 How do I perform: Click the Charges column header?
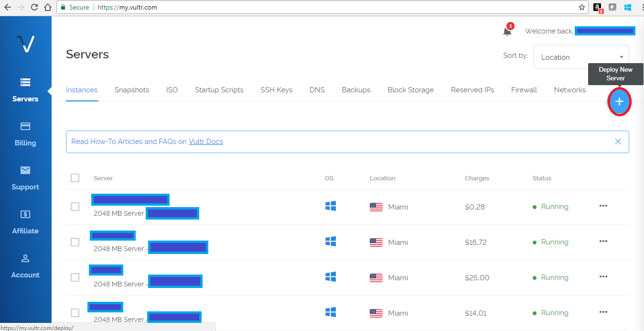pos(477,178)
